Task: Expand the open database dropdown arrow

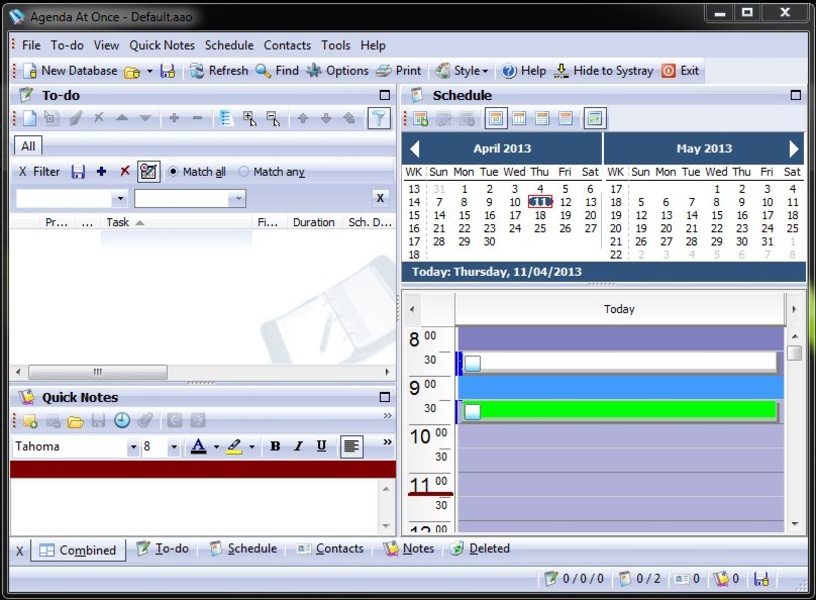Action: tap(150, 71)
